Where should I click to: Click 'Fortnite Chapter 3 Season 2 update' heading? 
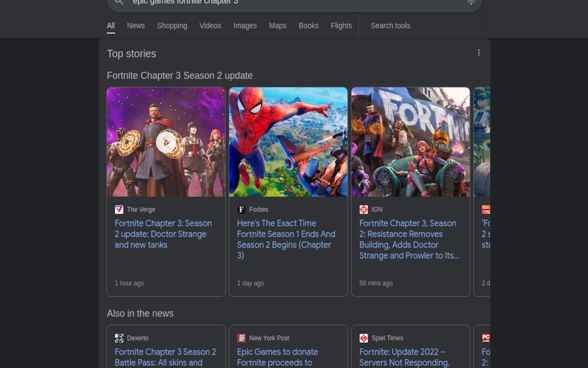pyautogui.click(x=180, y=75)
